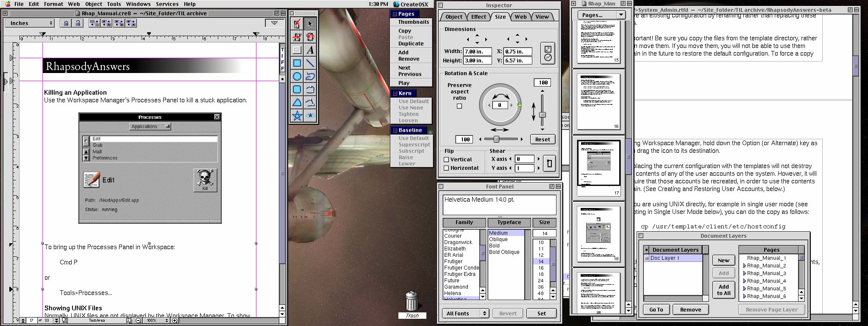This screenshot has height=326, width=868.
Task: Open page 16 thumbnail
Action: 599,102
